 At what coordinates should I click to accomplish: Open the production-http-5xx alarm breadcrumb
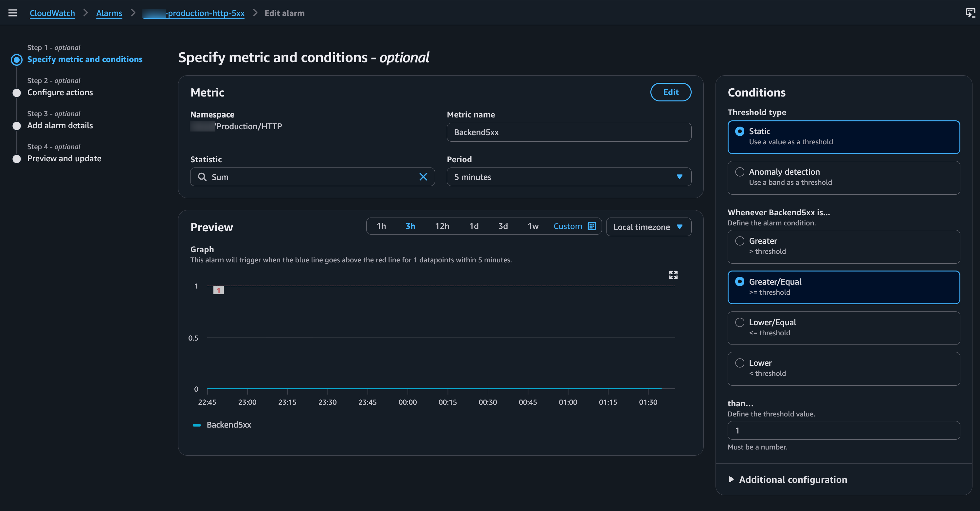coord(194,13)
